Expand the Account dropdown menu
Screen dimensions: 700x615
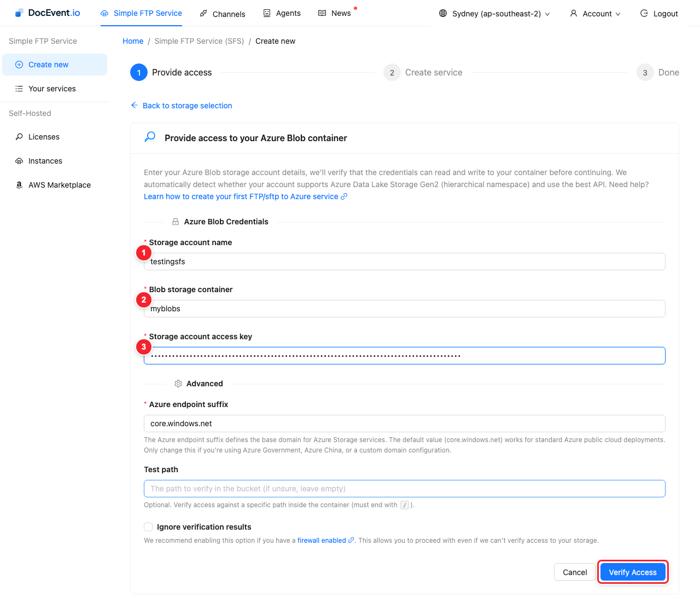(595, 14)
